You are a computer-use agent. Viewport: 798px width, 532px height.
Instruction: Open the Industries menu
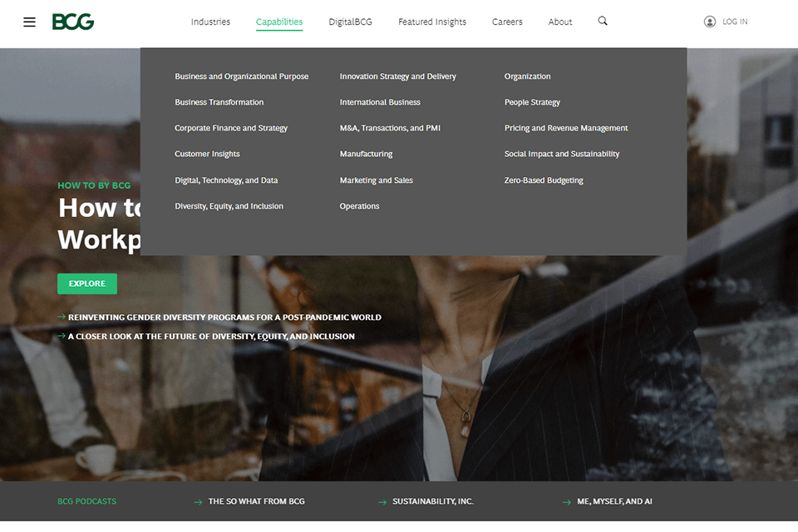[x=210, y=22]
